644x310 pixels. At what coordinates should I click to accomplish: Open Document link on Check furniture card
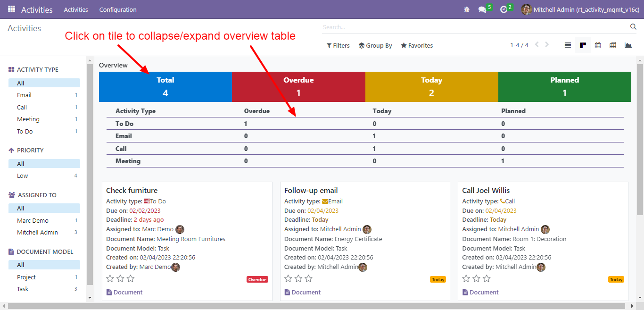click(x=124, y=293)
